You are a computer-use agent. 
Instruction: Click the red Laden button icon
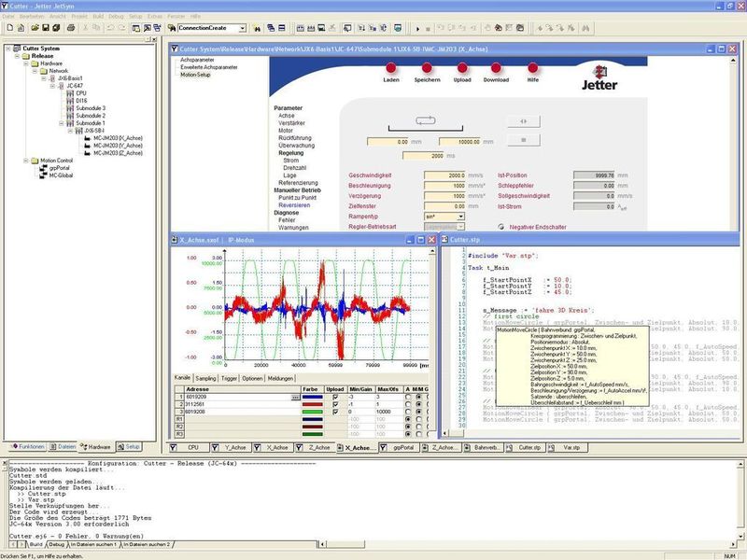coord(390,68)
